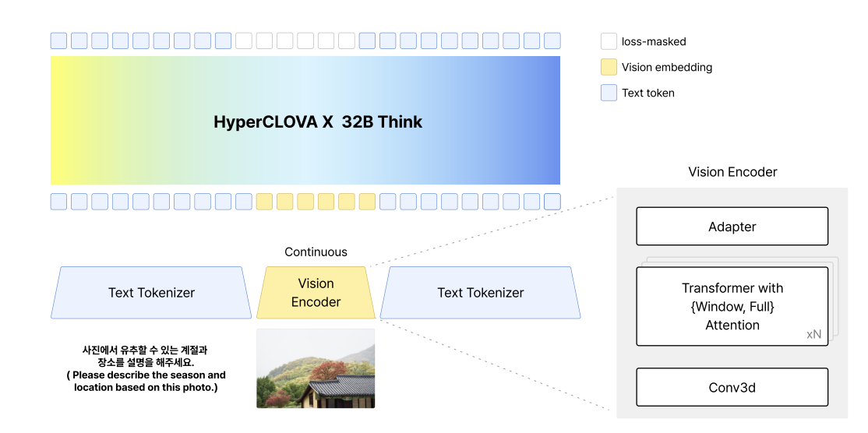Click the yellow Vision Encoder trapezoid

pyautogui.click(x=316, y=293)
